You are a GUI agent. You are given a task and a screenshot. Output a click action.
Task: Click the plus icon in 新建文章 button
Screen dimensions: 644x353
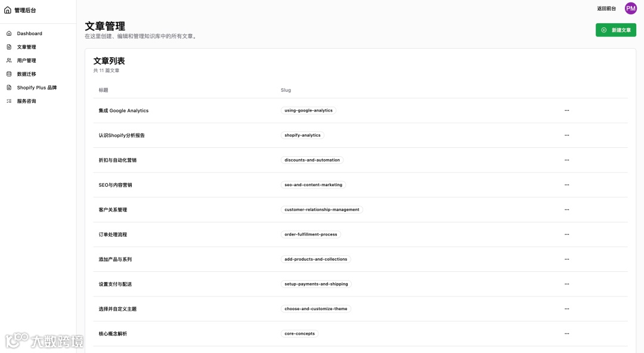(x=603, y=30)
